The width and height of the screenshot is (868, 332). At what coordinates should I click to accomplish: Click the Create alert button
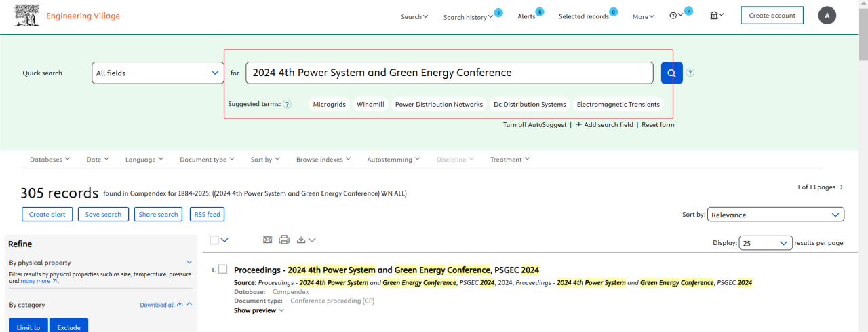pos(48,214)
